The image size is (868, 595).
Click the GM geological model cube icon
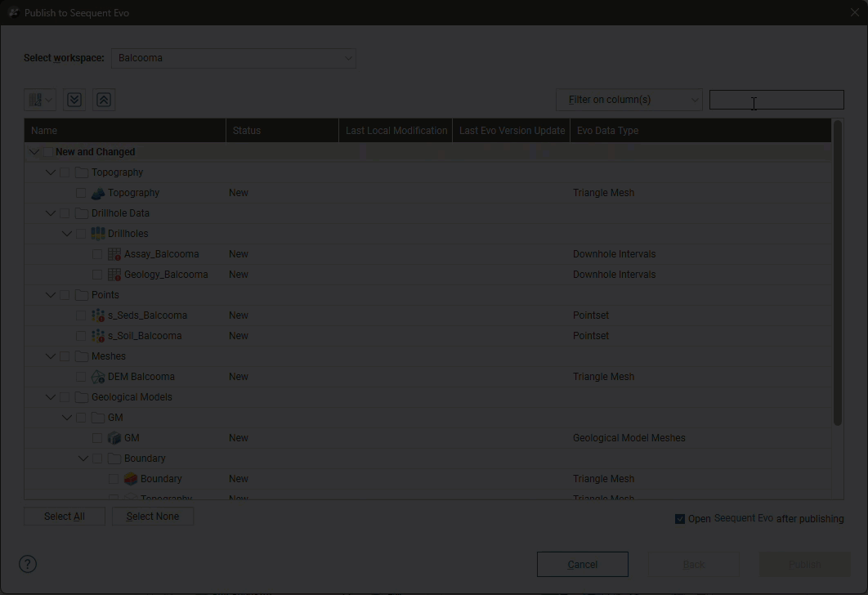click(x=114, y=438)
